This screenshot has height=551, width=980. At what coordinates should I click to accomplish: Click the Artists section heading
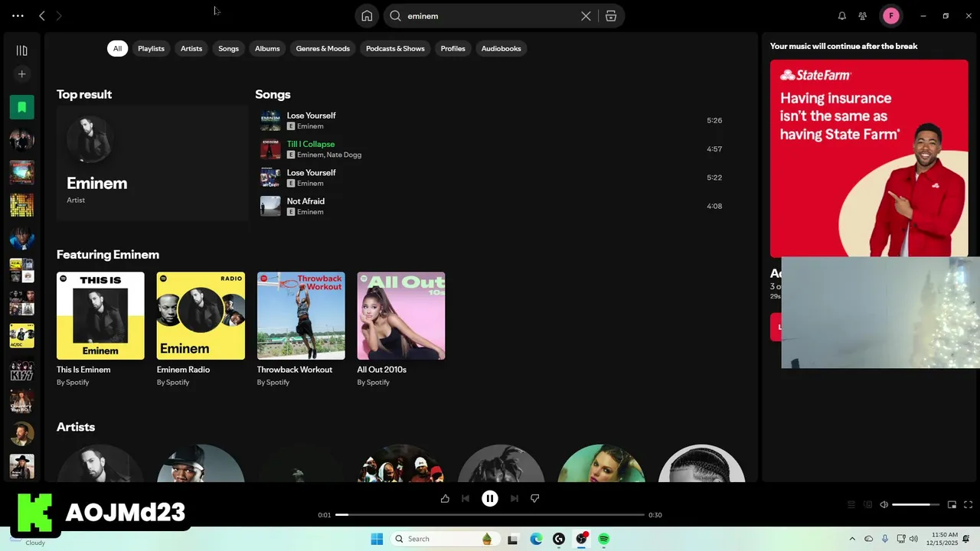tap(76, 427)
